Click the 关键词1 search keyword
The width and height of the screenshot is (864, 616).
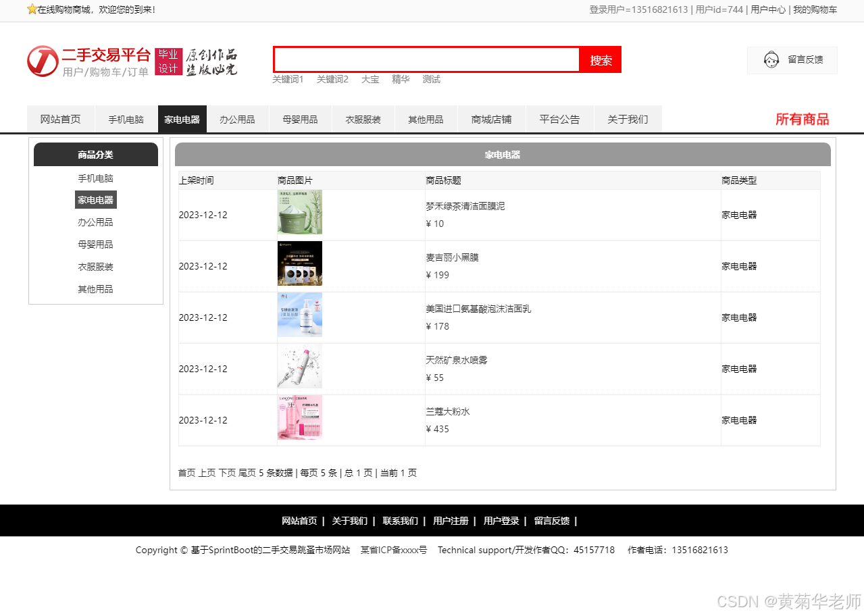[x=288, y=79]
